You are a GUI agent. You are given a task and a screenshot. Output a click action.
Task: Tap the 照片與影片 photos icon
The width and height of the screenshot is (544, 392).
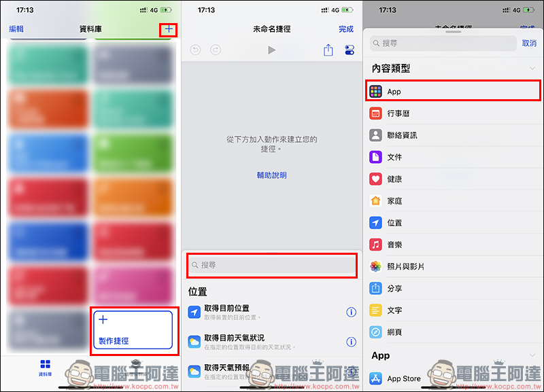coord(376,266)
